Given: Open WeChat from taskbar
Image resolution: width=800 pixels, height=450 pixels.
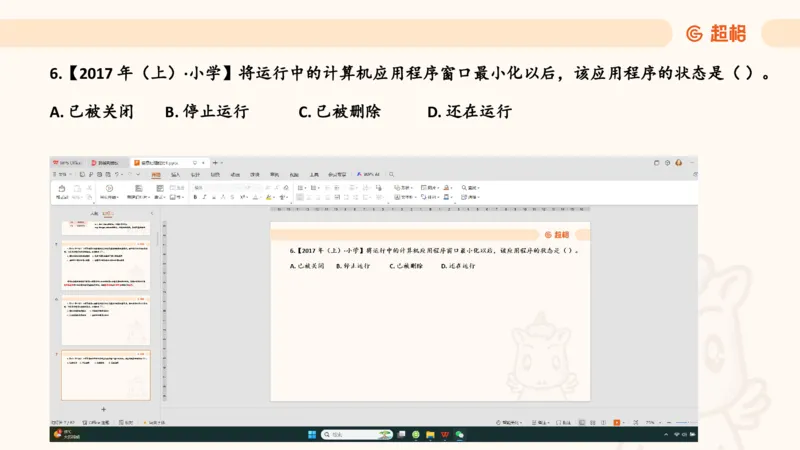Looking at the screenshot, I should 460,435.
